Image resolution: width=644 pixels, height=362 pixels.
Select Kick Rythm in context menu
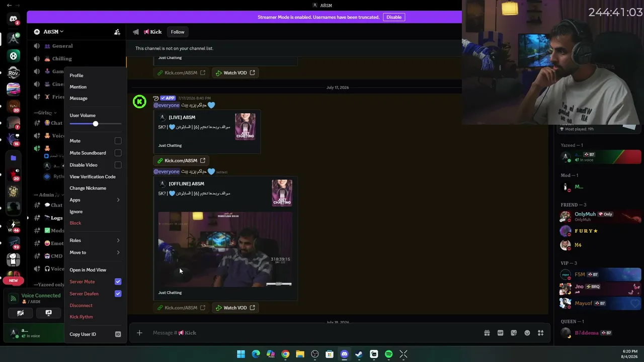point(95,317)
